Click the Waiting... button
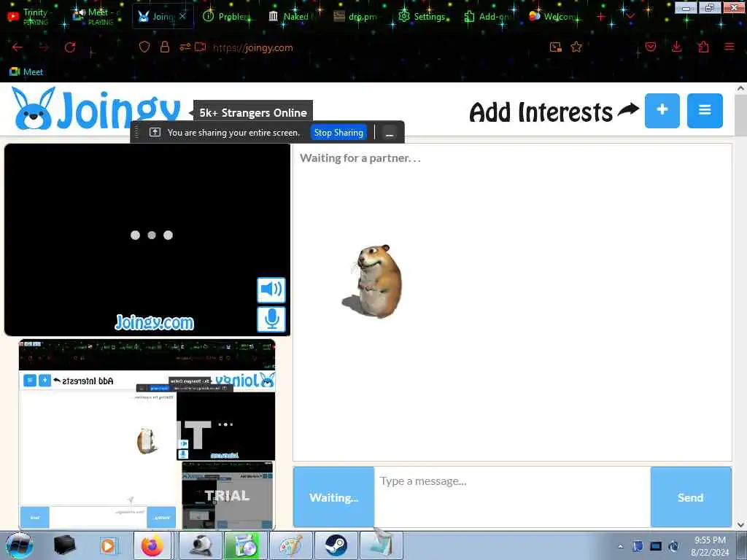This screenshot has width=747, height=560. [x=333, y=497]
